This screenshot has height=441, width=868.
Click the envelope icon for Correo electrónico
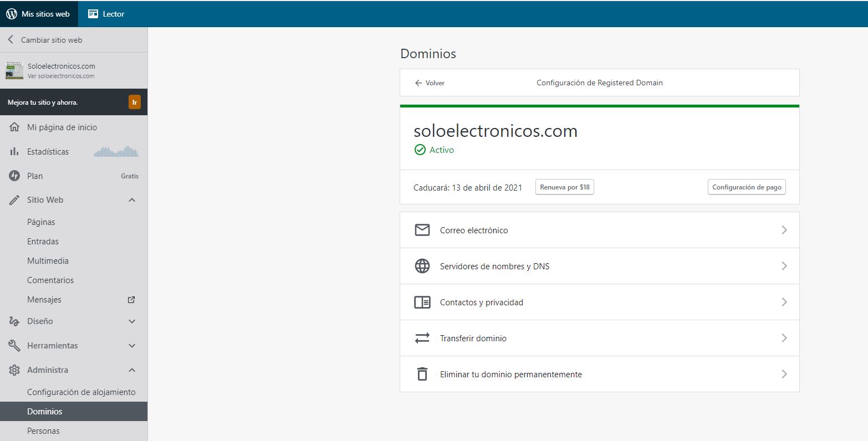tap(422, 230)
